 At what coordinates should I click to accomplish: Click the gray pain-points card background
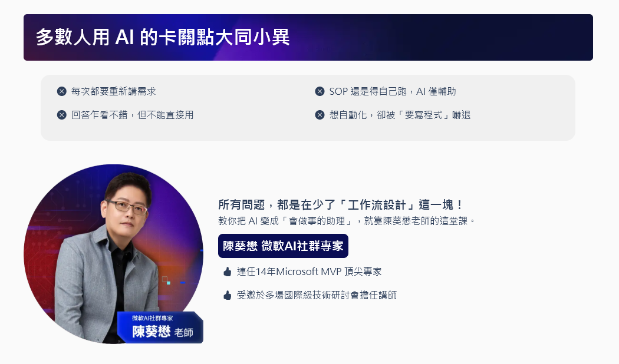tap(308, 108)
